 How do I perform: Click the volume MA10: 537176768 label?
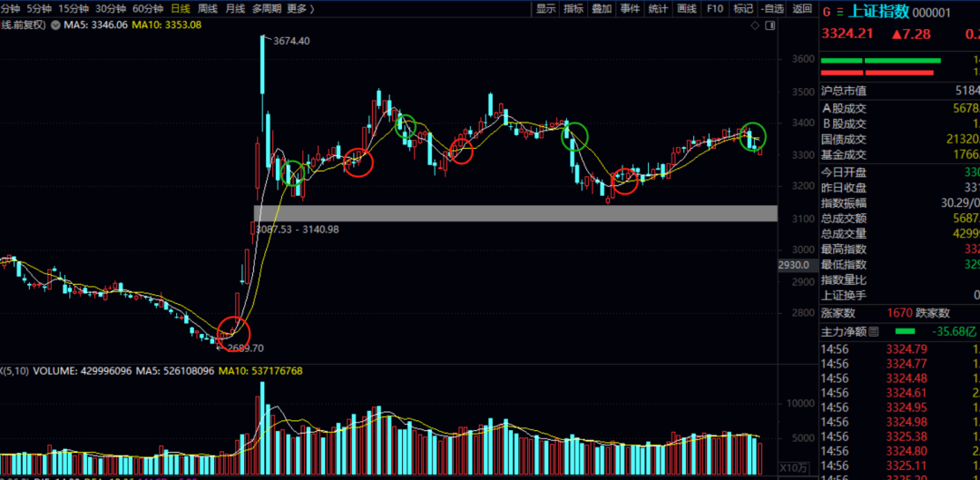pos(260,371)
